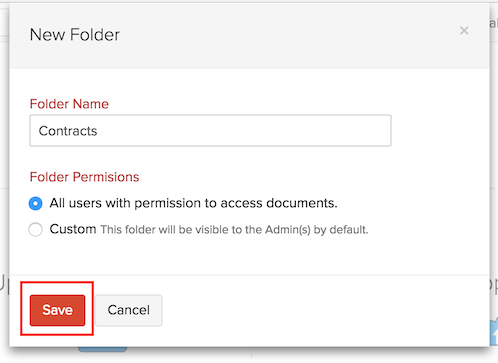Close the New Folder dialog
The image size is (498, 363).
pyautogui.click(x=464, y=31)
